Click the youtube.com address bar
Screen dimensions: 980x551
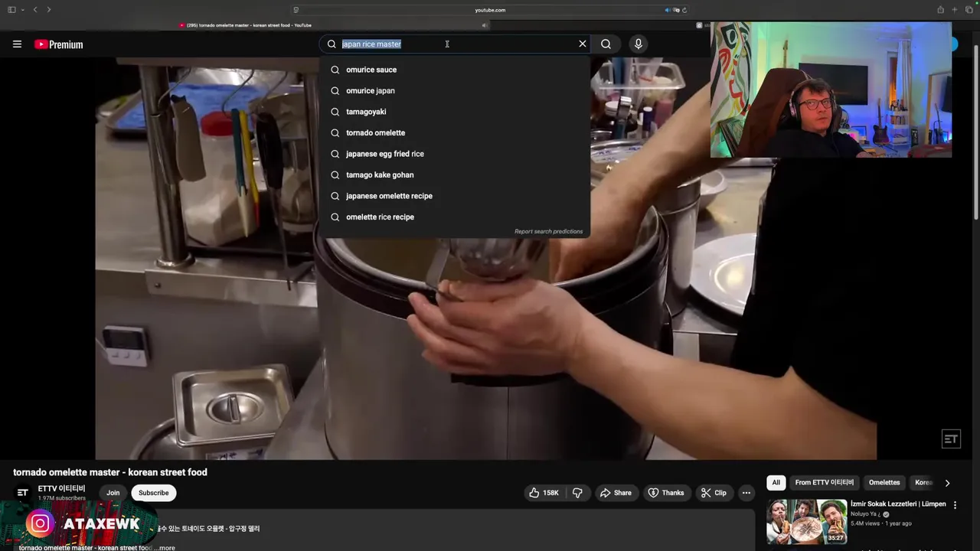(490, 10)
